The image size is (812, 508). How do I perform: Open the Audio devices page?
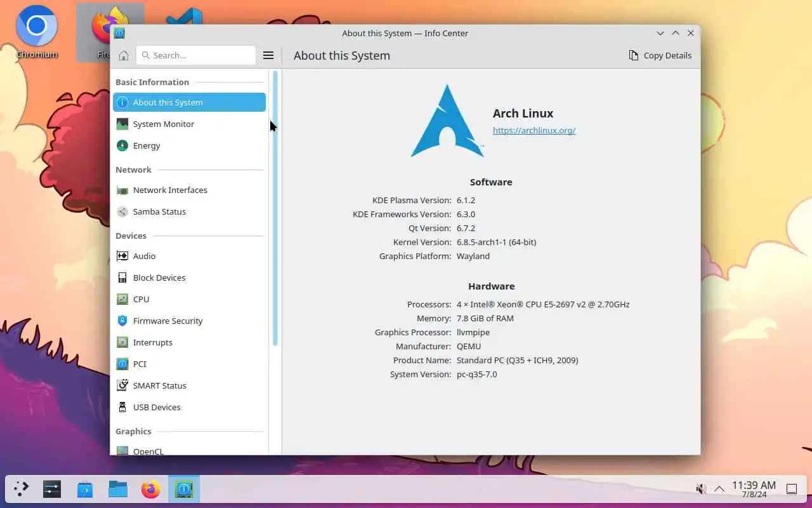tap(189, 256)
